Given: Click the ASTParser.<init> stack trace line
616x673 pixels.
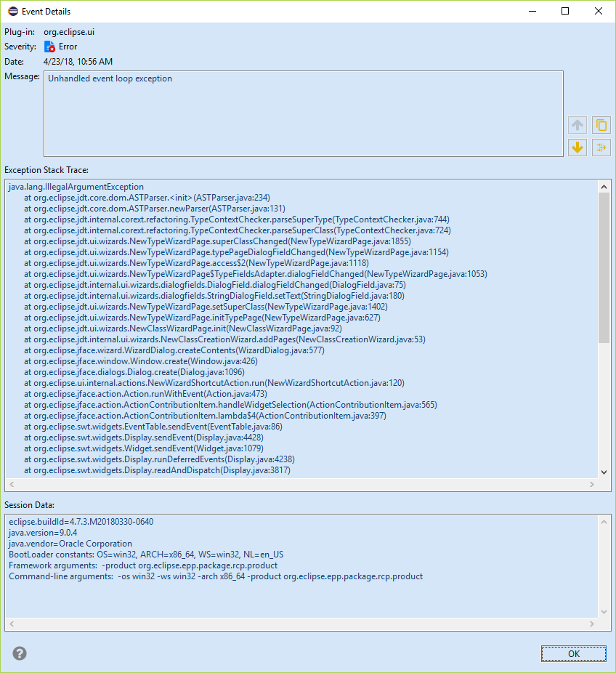Looking at the screenshot, I should (147, 198).
